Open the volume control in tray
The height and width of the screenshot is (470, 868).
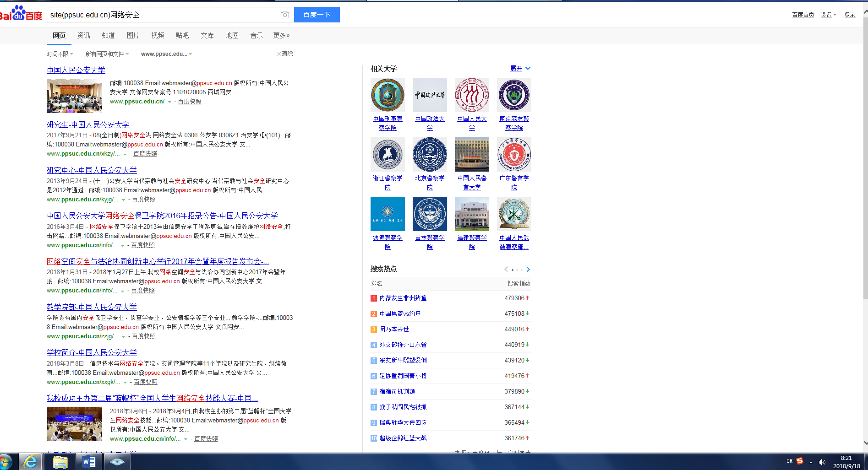click(x=822, y=462)
